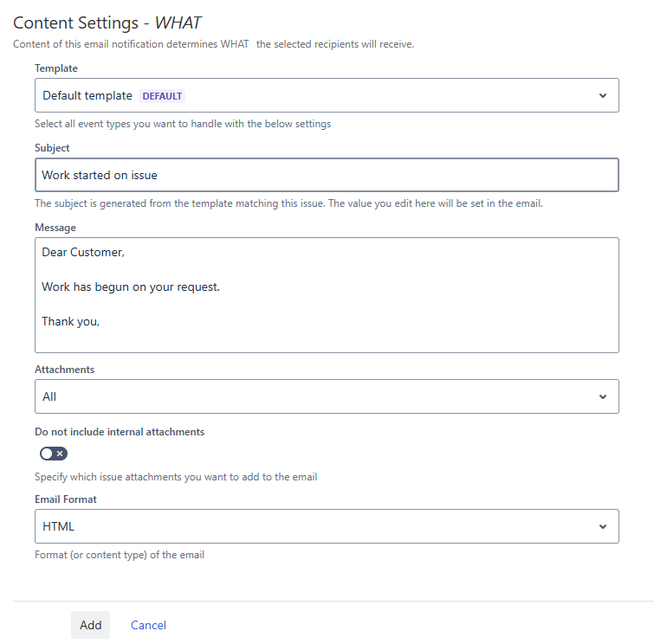Screen dimensions: 654x644
Task: Click the 'Do not include internal attachments' label
Action: (x=120, y=431)
